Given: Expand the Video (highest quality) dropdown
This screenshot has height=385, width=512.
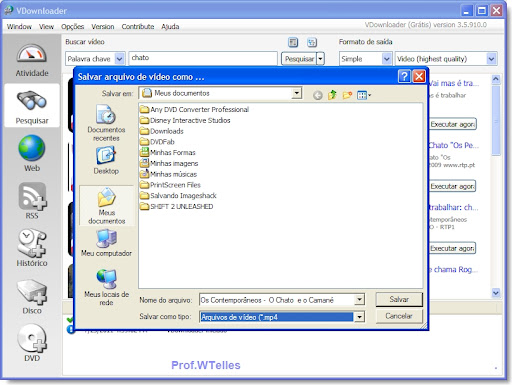Looking at the screenshot, I should click(x=491, y=59).
